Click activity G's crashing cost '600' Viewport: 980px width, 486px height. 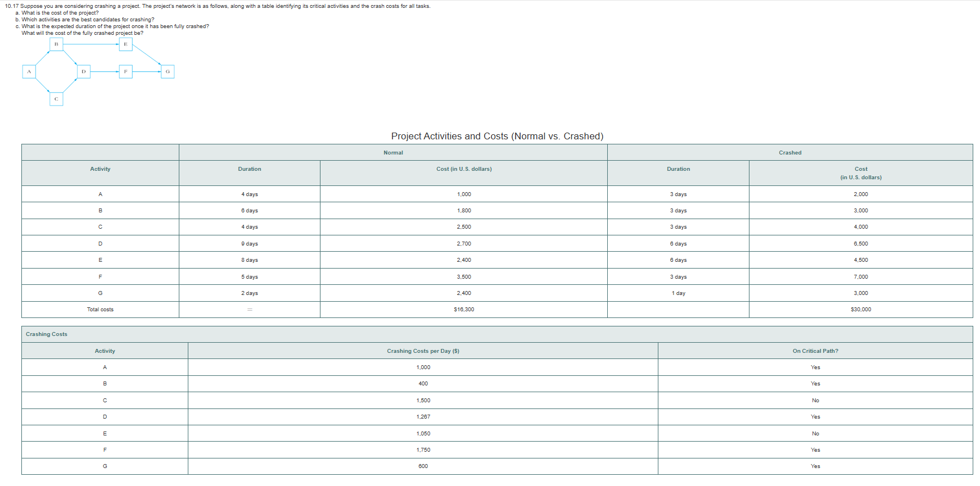423,466
